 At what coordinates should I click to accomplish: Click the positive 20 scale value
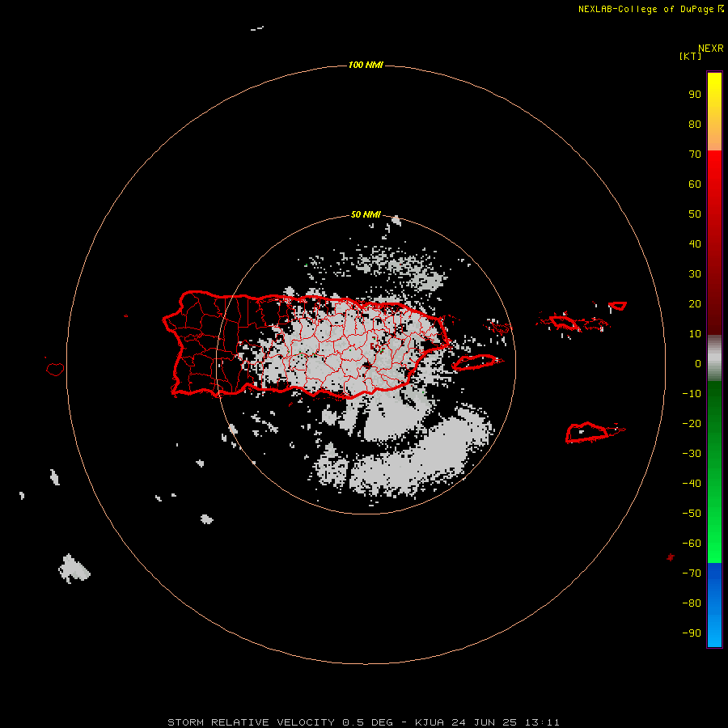695,304
